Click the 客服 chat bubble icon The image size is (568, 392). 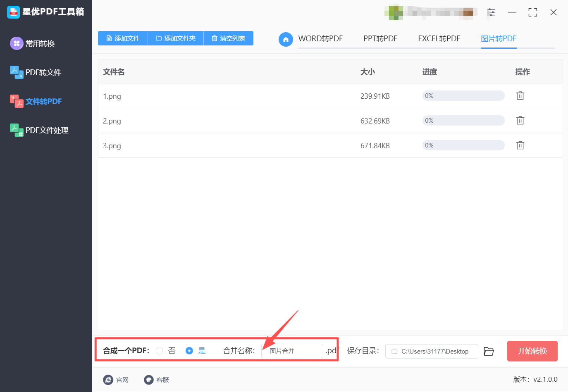pos(149,380)
